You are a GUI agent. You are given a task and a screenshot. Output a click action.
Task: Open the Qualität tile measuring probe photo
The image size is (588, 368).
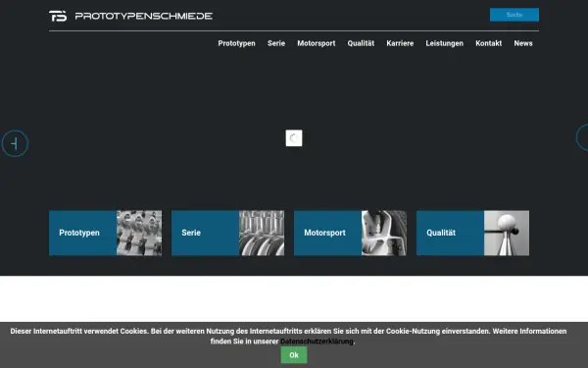(x=507, y=233)
